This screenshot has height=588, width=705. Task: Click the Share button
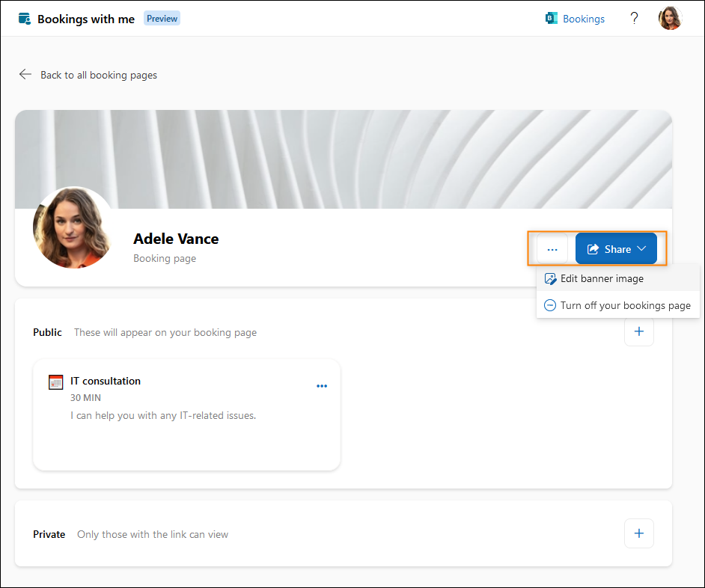point(616,249)
